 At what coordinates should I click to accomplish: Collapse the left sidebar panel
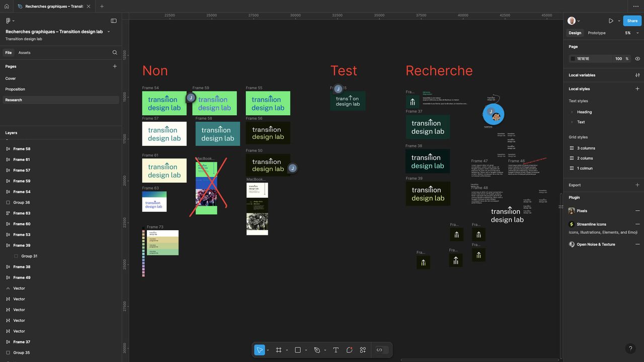pyautogui.click(x=114, y=21)
